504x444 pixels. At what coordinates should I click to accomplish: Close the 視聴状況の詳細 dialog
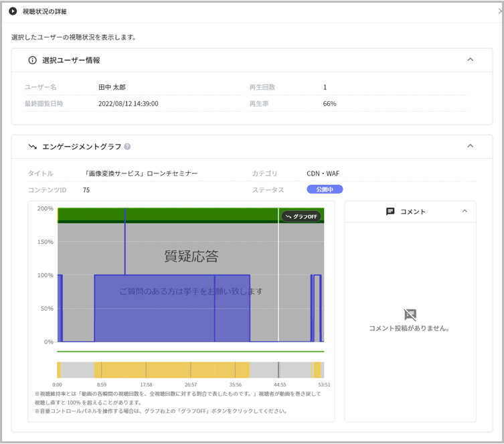point(501,11)
